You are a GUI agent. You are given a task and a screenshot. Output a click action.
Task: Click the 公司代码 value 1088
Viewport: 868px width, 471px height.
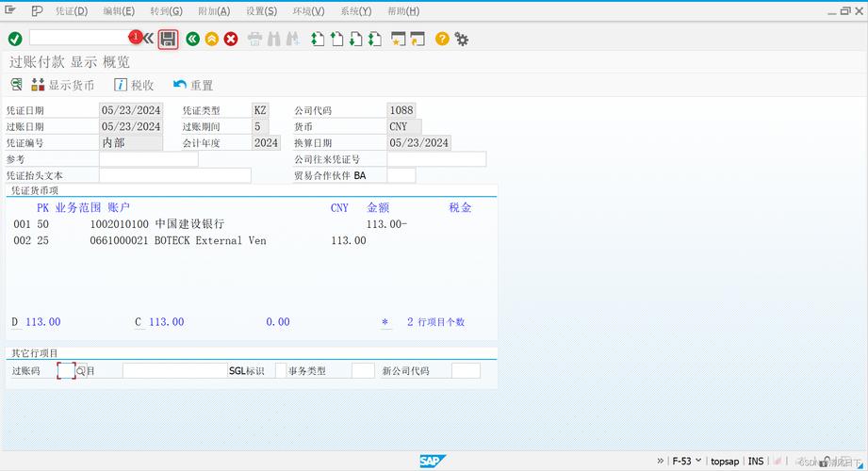coord(401,110)
